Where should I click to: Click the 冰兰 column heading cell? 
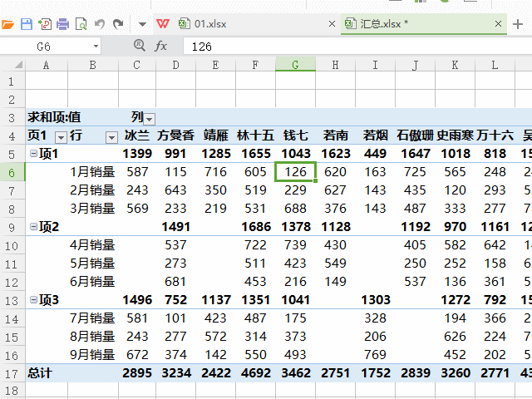point(137,135)
